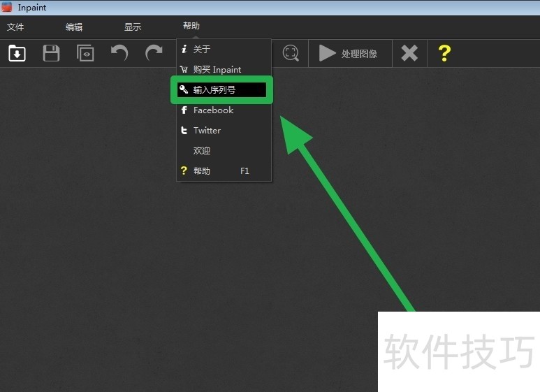Open Facebook from the help menu
The height and width of the screenshot is (392, 540).
click(224, 110)
